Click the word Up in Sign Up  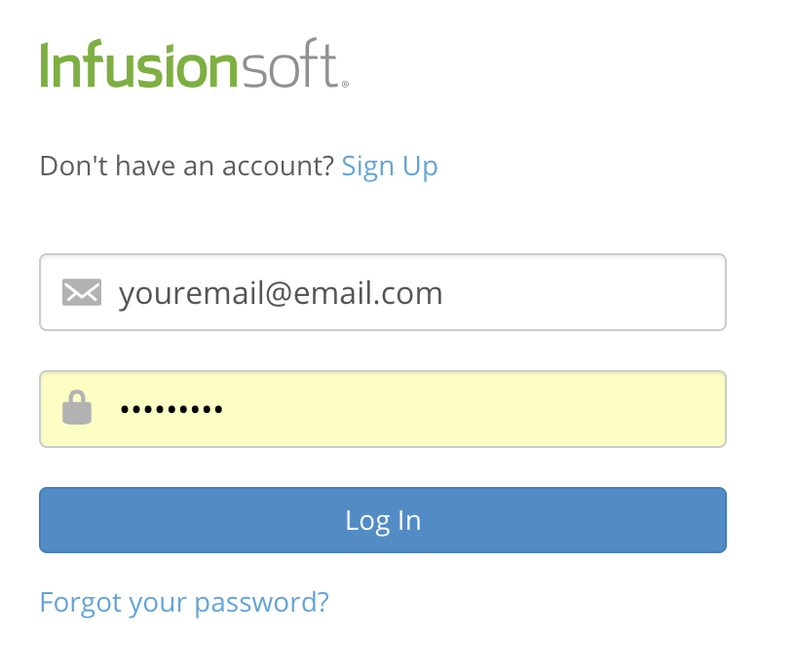click(x=420, y=167)
